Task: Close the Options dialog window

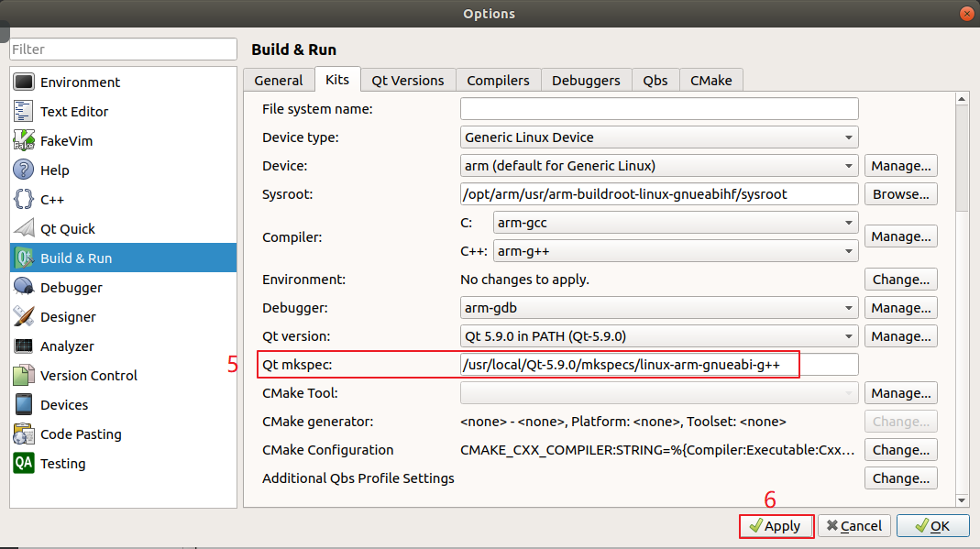Action: 967,13
